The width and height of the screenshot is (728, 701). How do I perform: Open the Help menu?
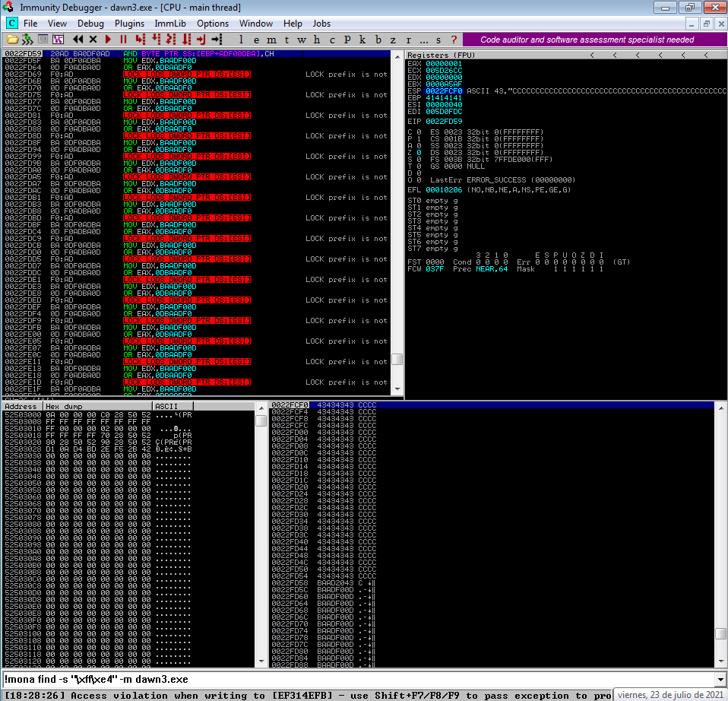click(293, 24)
